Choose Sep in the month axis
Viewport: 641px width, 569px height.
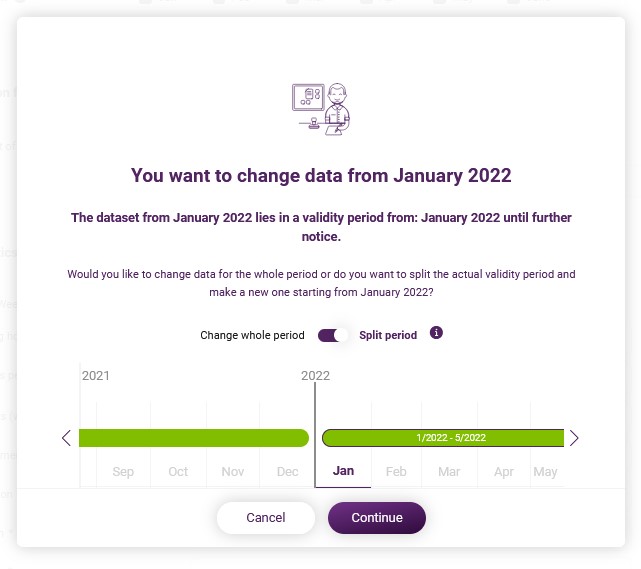[123, 471]
